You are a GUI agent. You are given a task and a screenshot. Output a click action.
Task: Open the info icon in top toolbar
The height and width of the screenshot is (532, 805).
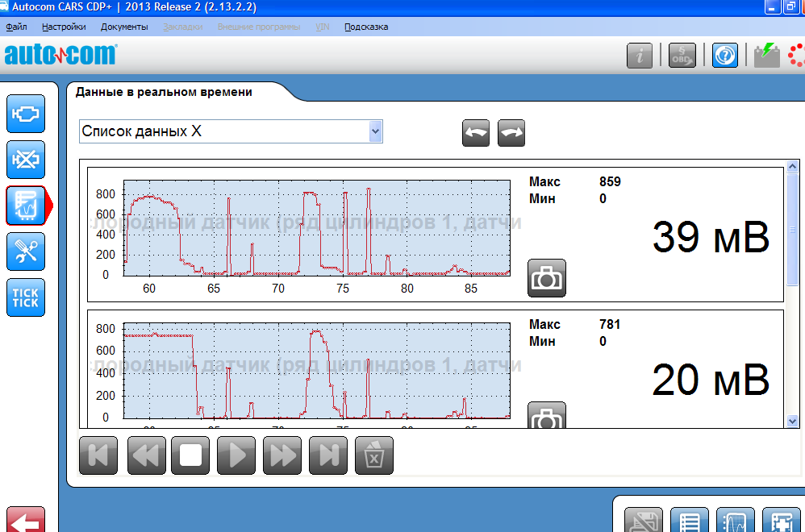coord(640,55)
